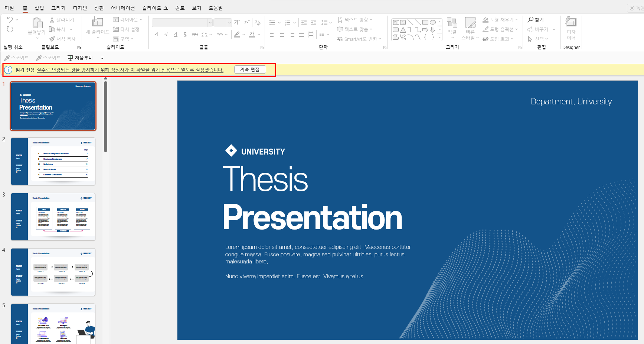Switch to the Transitions (전환) tab
The width and height of the screenshot is (644, 344).
(x=99, y=8)
